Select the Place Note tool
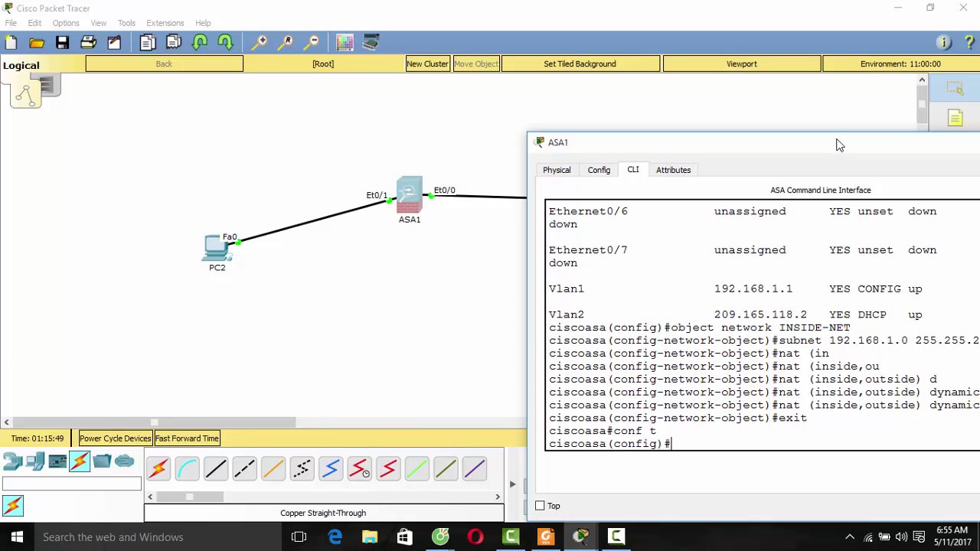The image size is (980, 551). tap(955, 118)
